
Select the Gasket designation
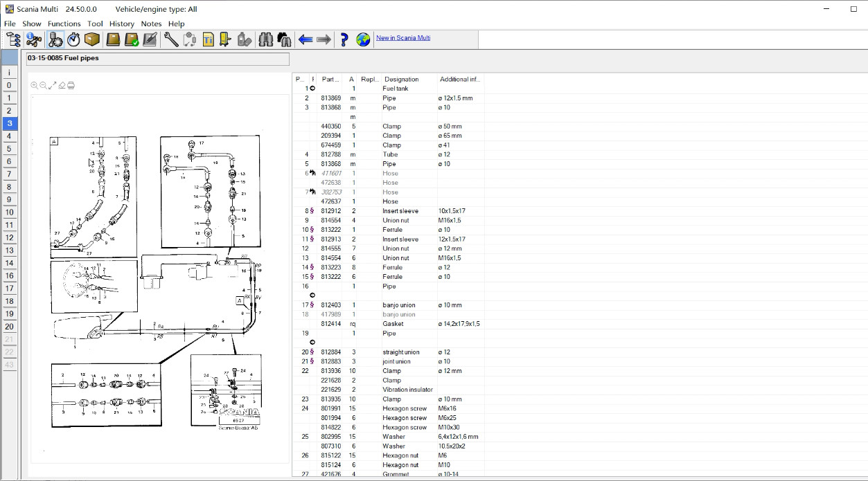click(x=393, y=324)
